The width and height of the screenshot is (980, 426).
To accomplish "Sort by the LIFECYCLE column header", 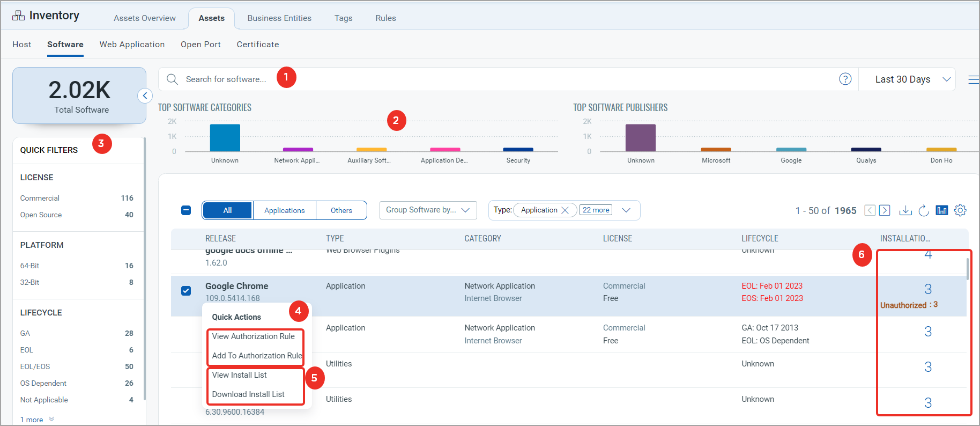I will 760,239.
